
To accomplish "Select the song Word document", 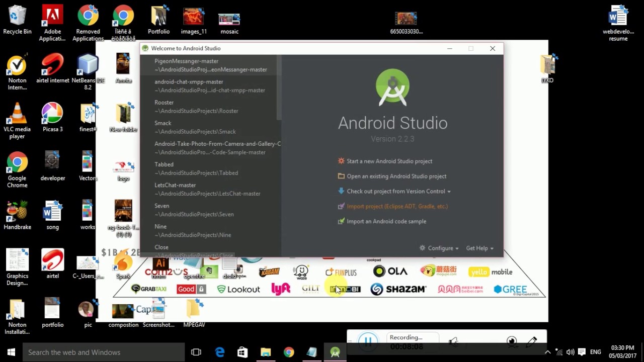I will tap(52, 215).
